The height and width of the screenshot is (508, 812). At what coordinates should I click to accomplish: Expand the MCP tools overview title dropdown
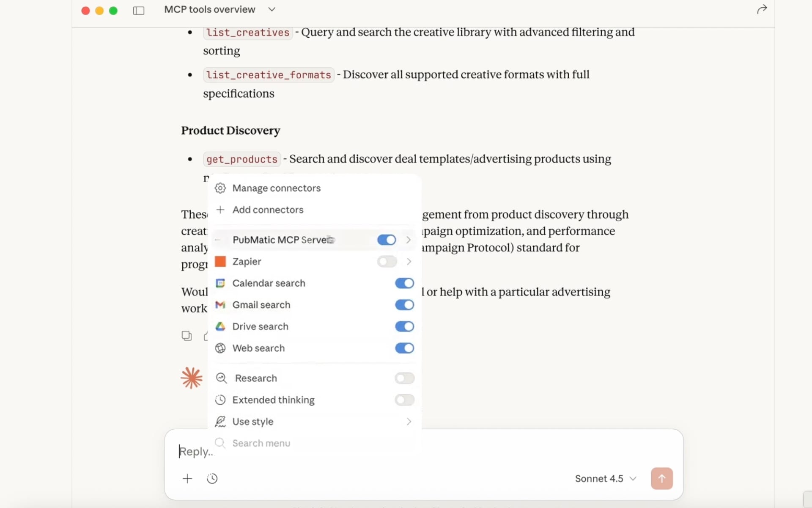tap(272, 9)
